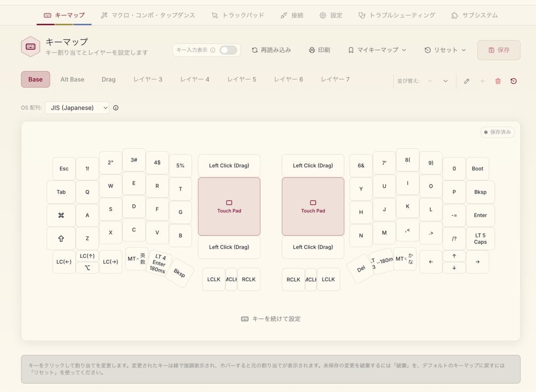The image size is (536, 392).
Task: Open the Reset dropdown menu
Action: pyautogui.click(x=445, y=50)
